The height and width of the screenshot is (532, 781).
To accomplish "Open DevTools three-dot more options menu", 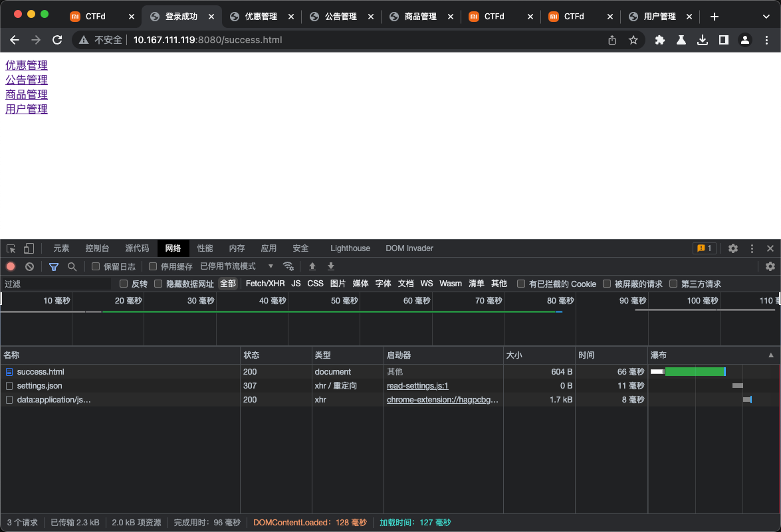I will 752,248.
